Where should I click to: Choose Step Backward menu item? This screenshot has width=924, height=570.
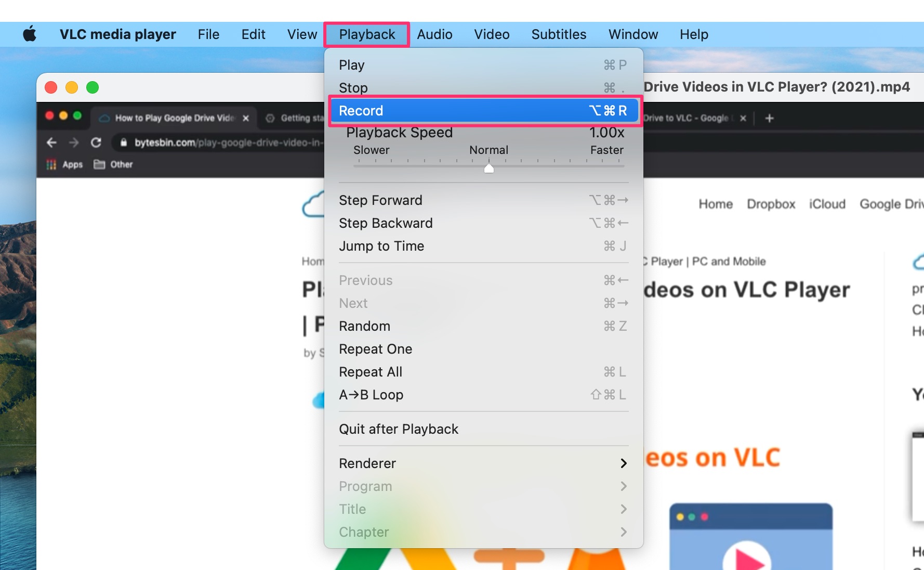(483, 223)
